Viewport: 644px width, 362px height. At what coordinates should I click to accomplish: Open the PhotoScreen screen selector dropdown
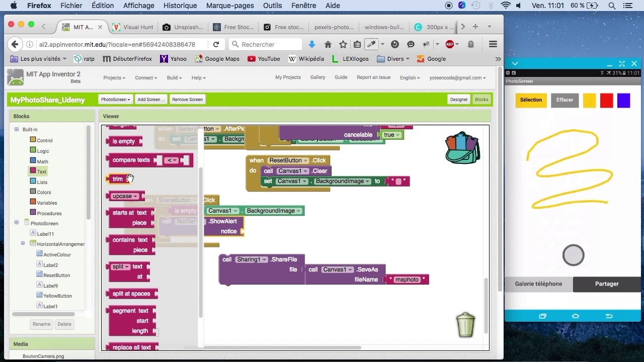pos(116,100)
